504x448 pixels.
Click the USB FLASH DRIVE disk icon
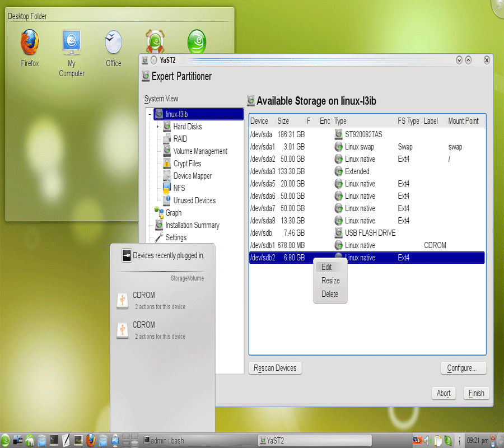(338, 233)
